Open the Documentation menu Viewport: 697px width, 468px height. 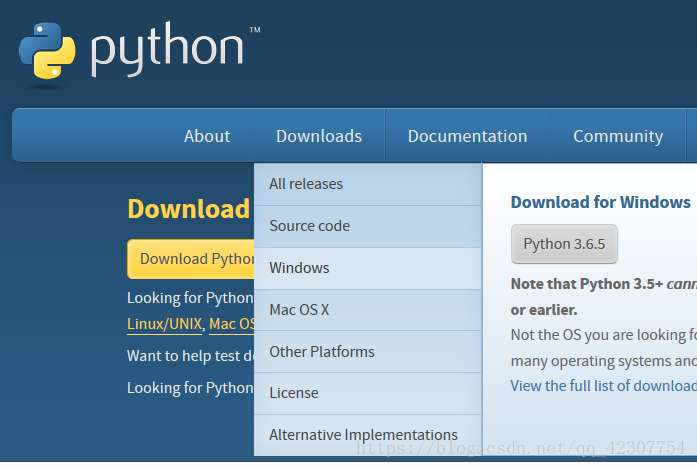point(468,136)
